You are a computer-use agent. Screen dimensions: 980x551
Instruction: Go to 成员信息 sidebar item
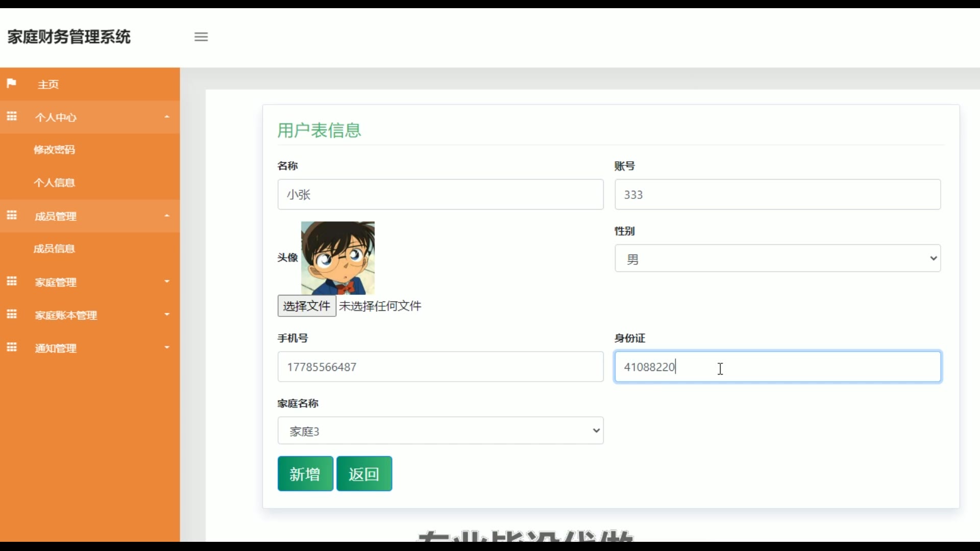[x=54, y=248]
